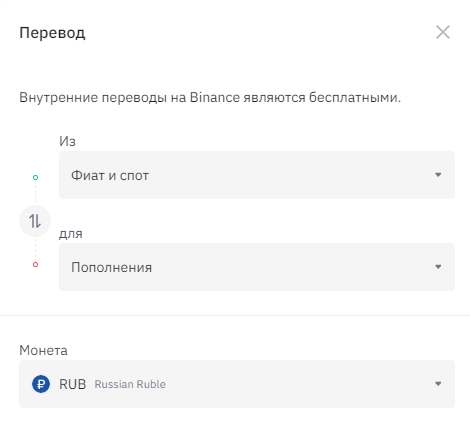Click the для label above destination wallet
The height and width of the screenshot is (422, 470).
point(71,234)
